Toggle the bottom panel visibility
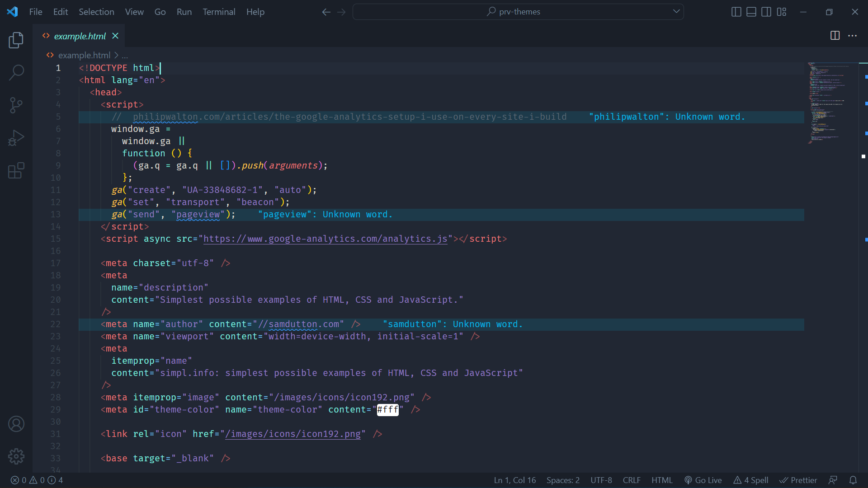The height and width of the screenshot is (488, 868). (751, 12)
